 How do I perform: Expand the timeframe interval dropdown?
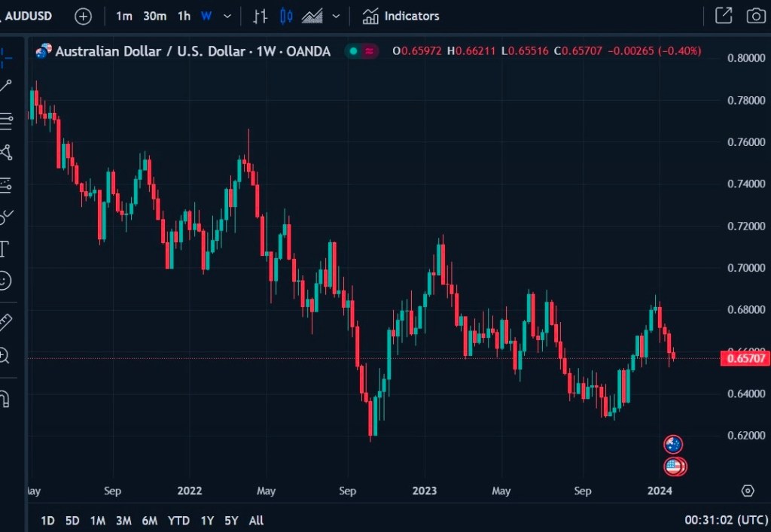[x=227, y=16]
